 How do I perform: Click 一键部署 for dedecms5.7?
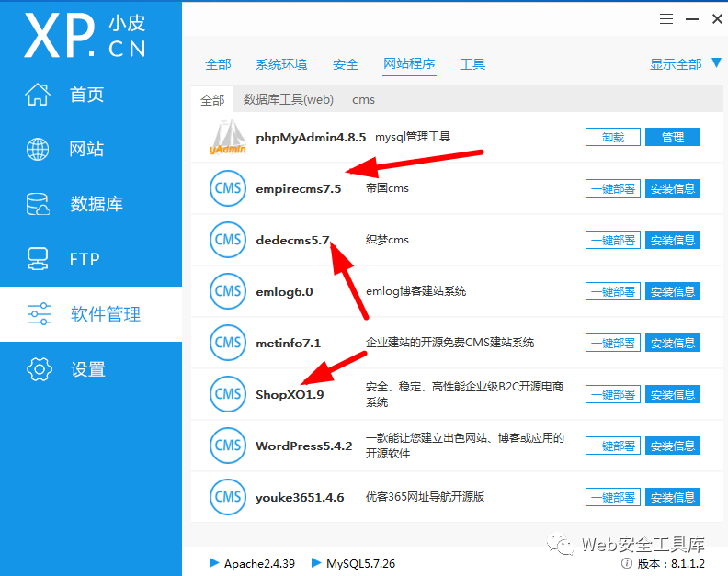pyautogui.click(x=613, y=240)
